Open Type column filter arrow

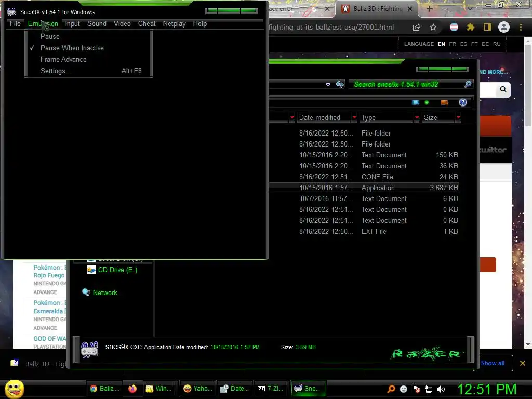[x=417, y=118]
